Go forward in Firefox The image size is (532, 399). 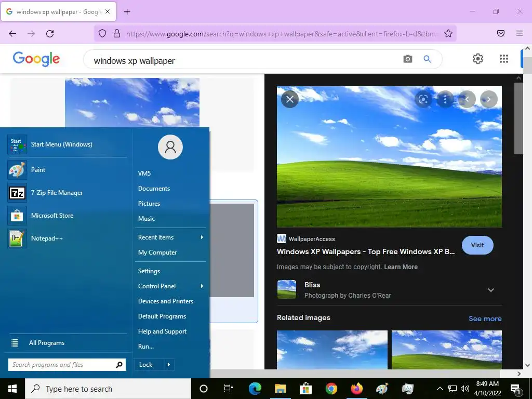[31, 33]
